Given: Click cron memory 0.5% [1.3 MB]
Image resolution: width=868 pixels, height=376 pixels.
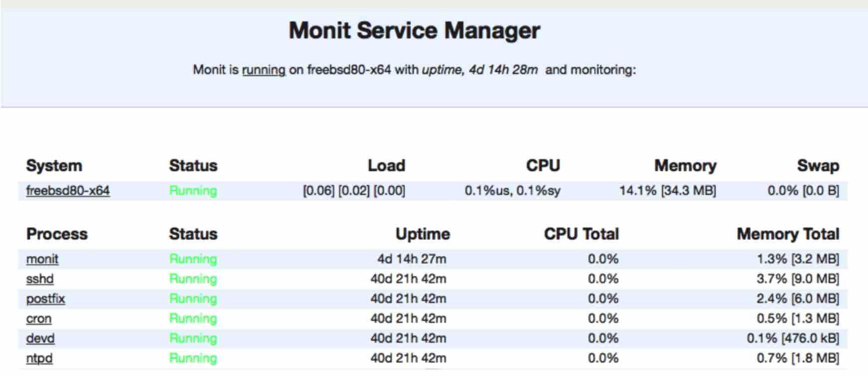Looking at the screenshot, I should click(x=798, y=318).
